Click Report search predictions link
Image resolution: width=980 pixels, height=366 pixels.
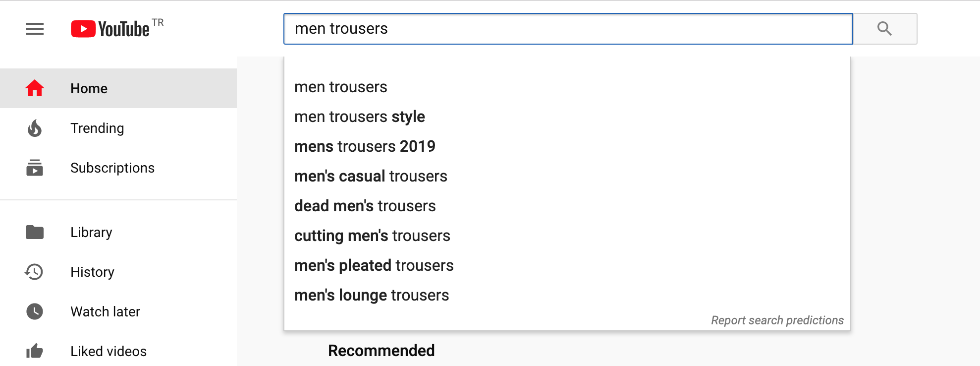[x=777, y=320]
